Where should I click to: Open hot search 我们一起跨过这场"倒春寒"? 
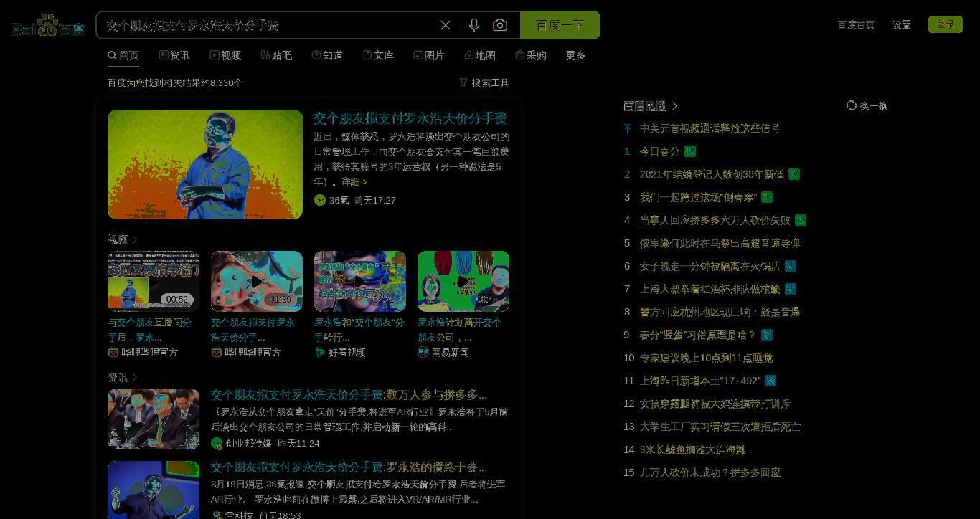(x=698, y=197)
